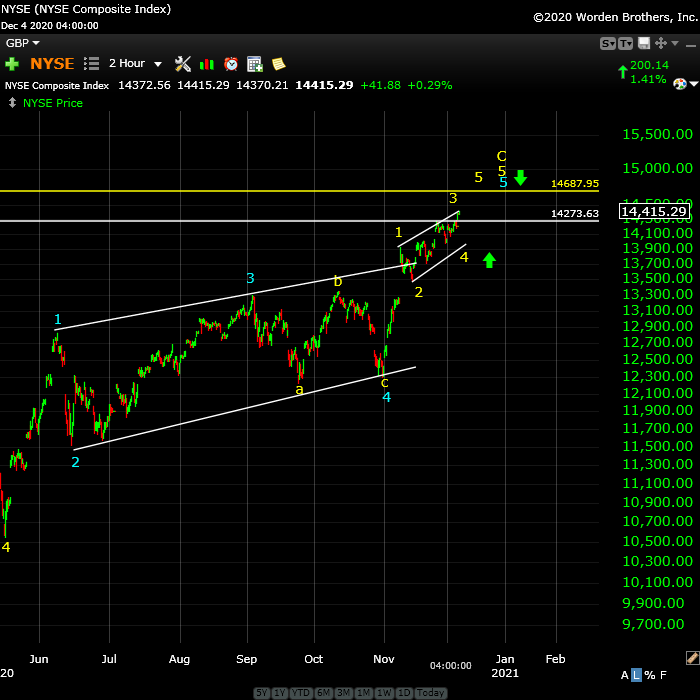The width and height of the screenshot is (700, 700).
Task: Jump to Today on the chart
Action: click(x=430, y=693)
